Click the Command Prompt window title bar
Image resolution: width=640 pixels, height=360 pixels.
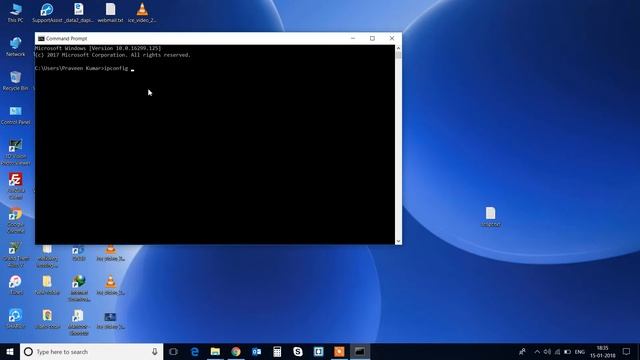(x=218, y=38)
